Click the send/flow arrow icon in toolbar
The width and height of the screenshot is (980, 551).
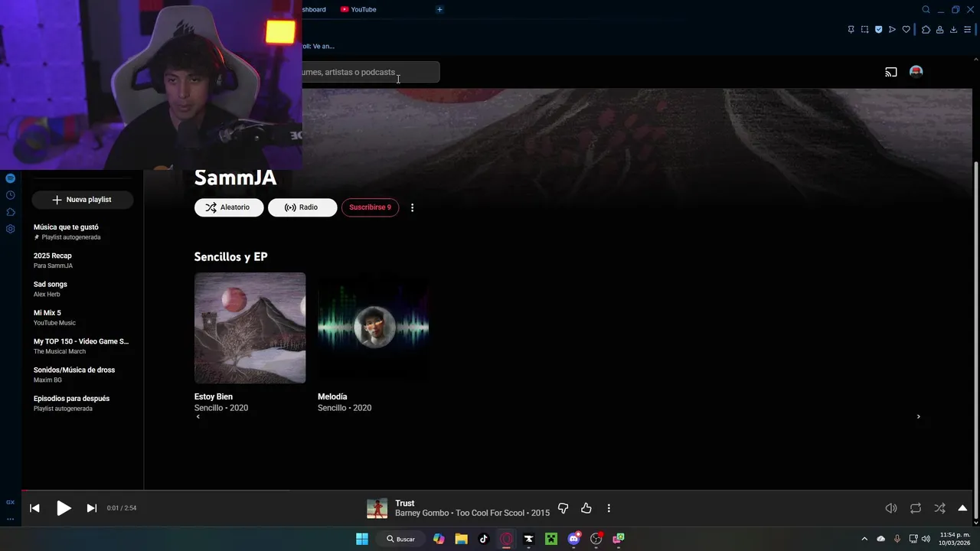pyautogui.click(x=892, y=29)
